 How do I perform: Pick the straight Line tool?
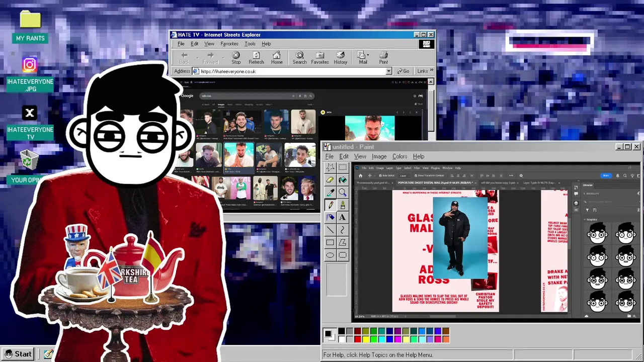tap(330, 230)
